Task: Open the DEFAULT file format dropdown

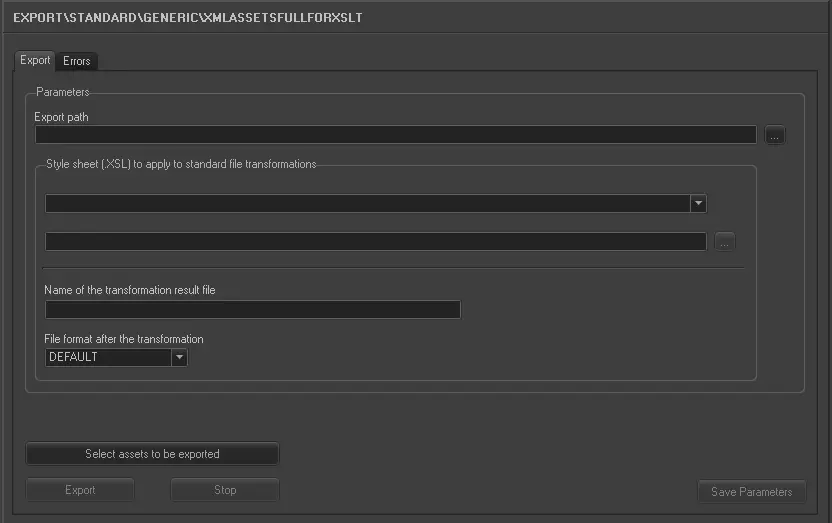Action: (179, 357)
